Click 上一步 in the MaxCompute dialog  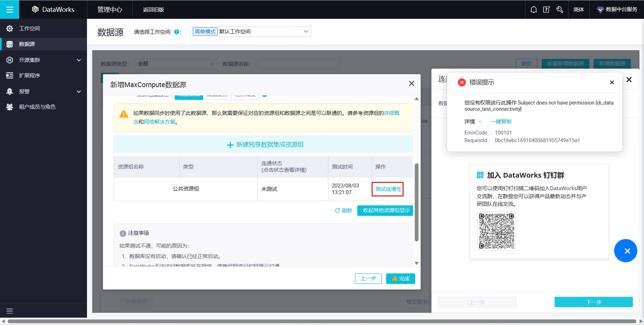[x=368, y=279]
